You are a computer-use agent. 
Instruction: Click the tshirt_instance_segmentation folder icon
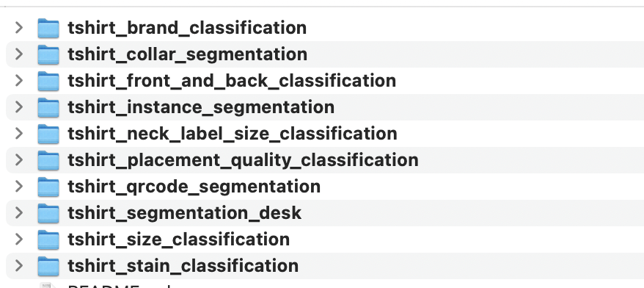48,107
